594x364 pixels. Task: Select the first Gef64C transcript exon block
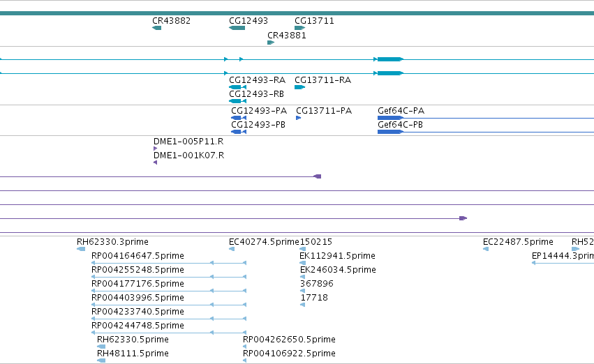click(390, 59)
